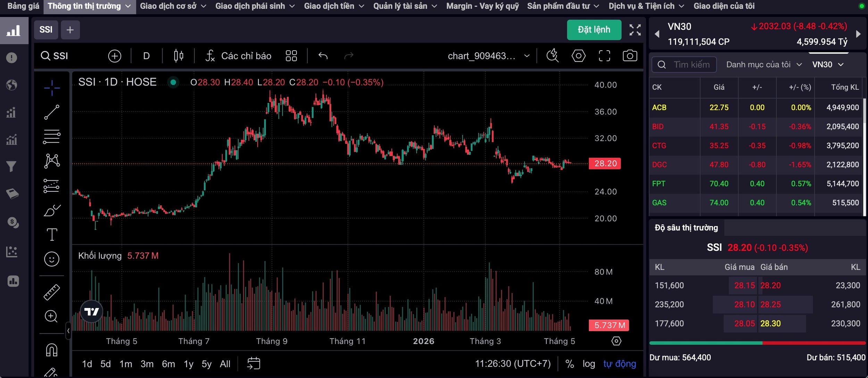
Task: Expand the Dịch vụ & Tiện ích menu
Action: [x=646, y=6]
